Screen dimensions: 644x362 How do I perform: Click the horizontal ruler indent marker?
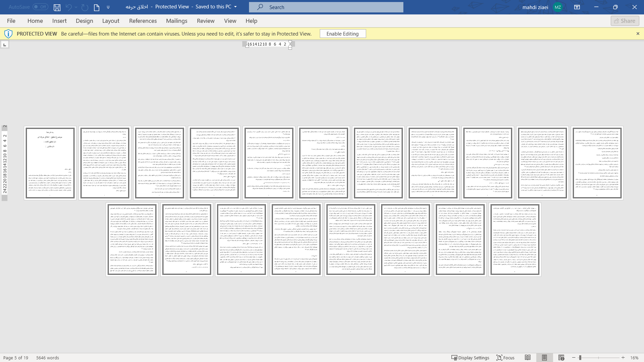(x=290, y=45)
